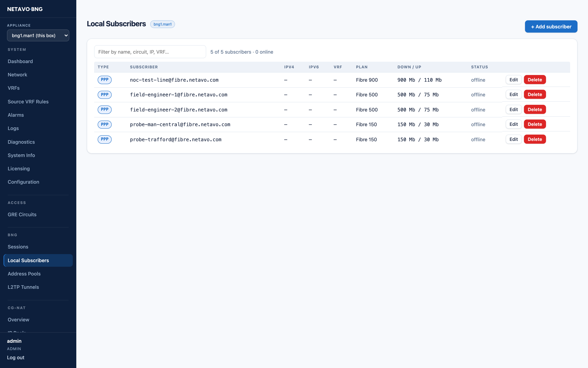Screen dimensions: 588x368
Task: Click the Fibre 900 plan cell
Action: click(367, 80)
